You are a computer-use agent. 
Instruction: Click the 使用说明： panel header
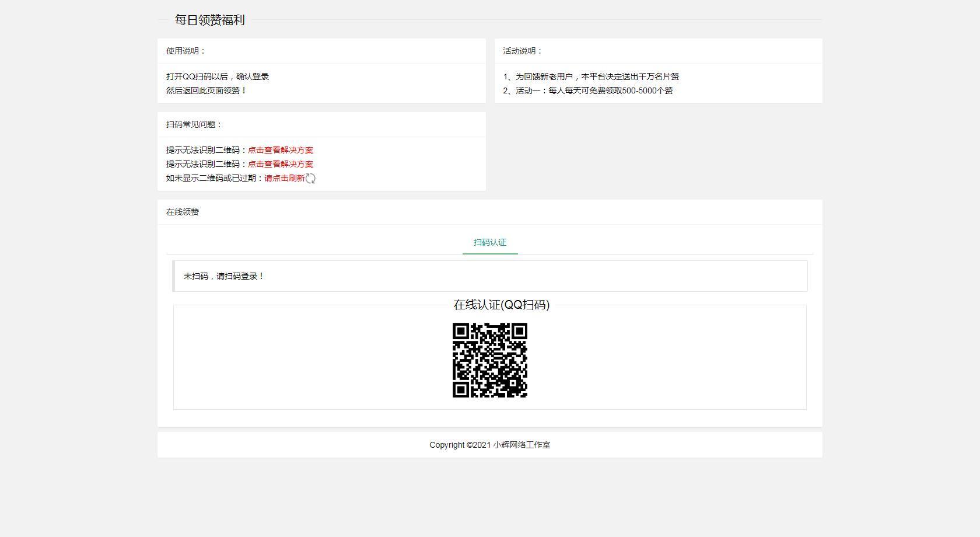click(x=321, y=51)
